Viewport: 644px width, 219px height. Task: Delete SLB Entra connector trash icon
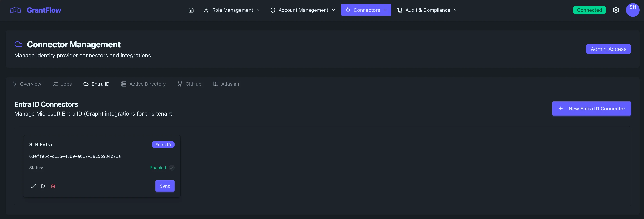pyautogui.click(x=53, y=186)
